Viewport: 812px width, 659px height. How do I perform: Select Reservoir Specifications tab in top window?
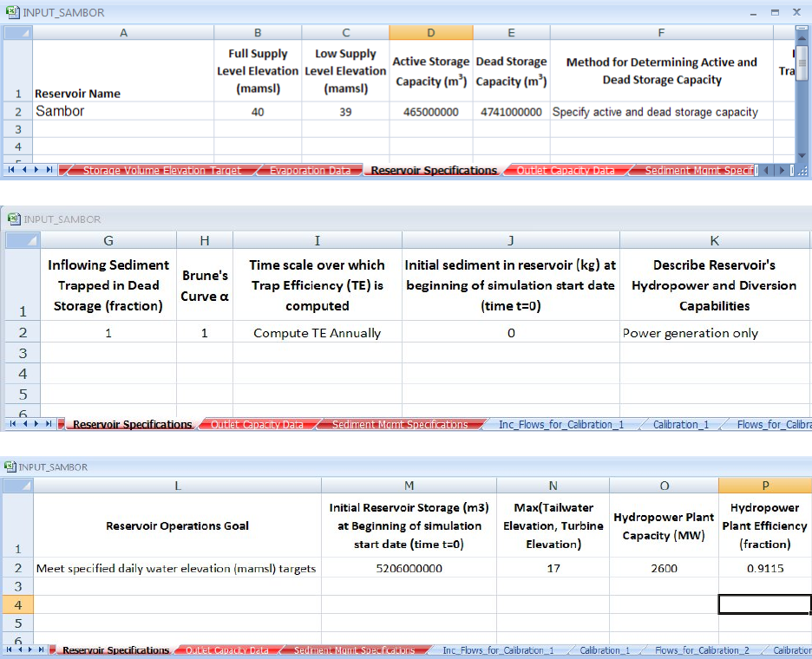[x=434, y=170]
